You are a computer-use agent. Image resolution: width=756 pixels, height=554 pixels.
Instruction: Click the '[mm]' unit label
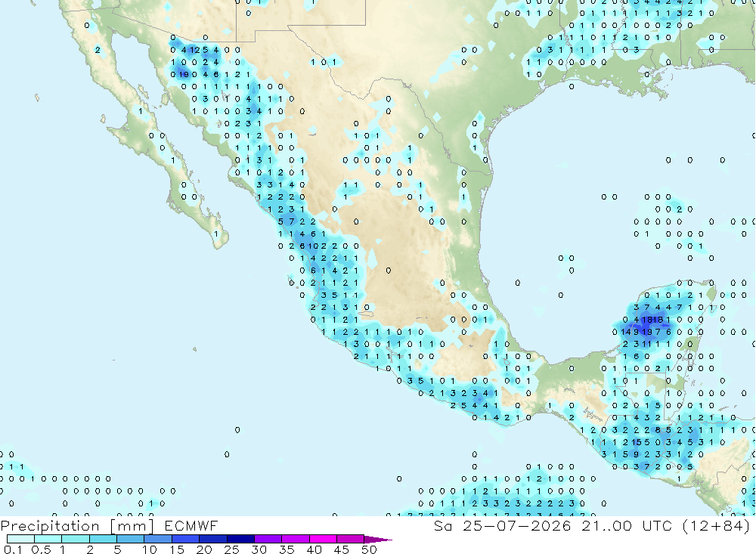(x=132, y=527)
